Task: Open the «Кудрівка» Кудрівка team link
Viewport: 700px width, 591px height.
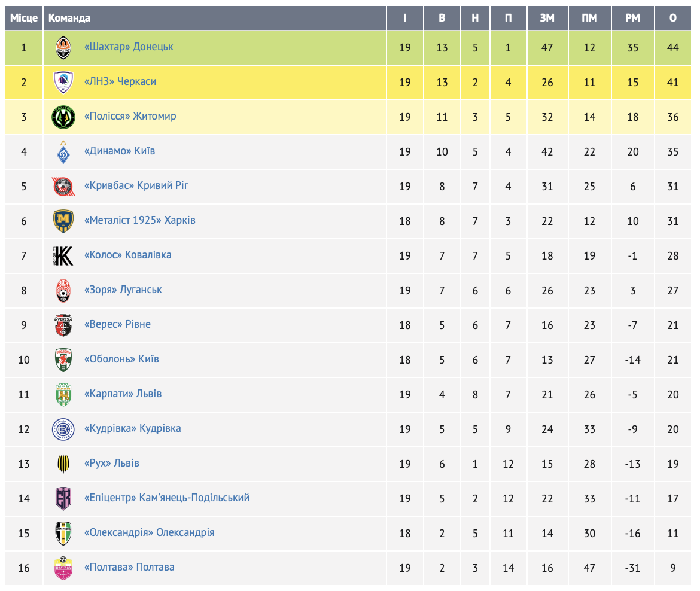Action: point(133,428)
